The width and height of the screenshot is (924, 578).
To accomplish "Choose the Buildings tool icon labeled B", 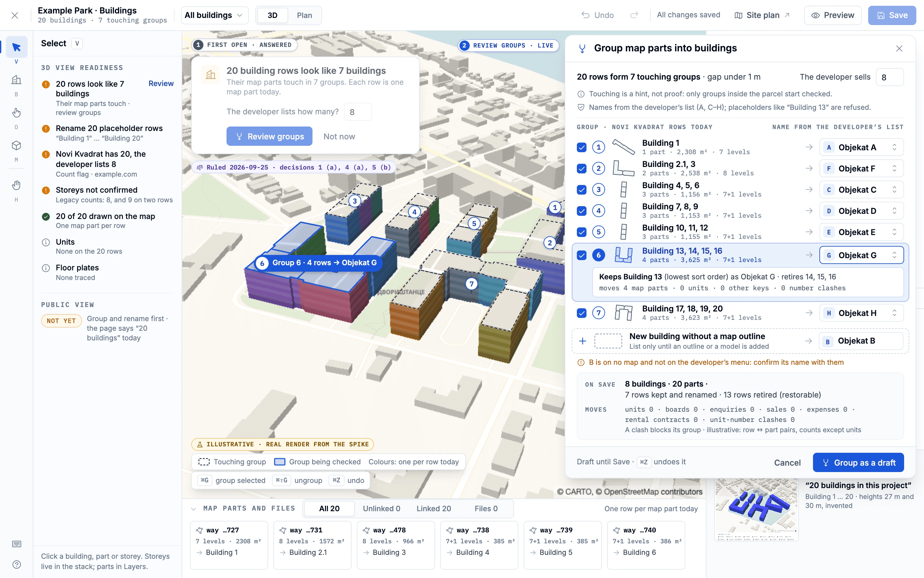I will pyautogui.click(x=16, y=80).
